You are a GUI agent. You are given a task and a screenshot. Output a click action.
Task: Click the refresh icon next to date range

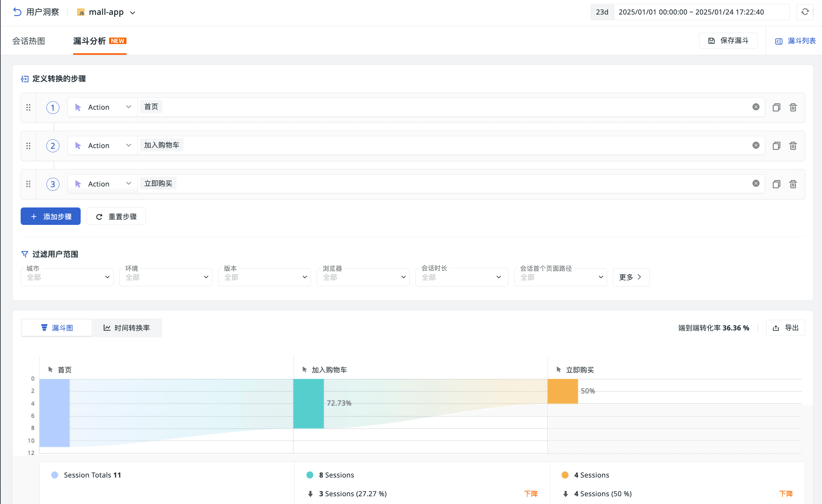tap(805, 12)
